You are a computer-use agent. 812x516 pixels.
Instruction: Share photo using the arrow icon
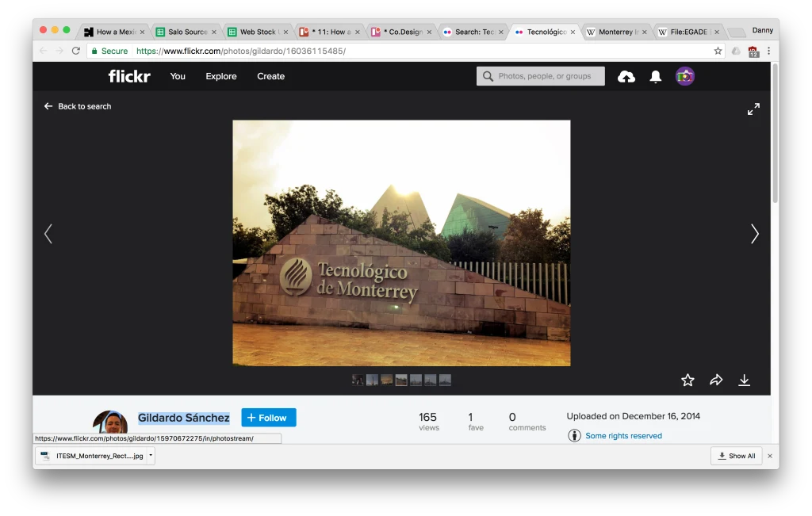[x=716, y=380]
